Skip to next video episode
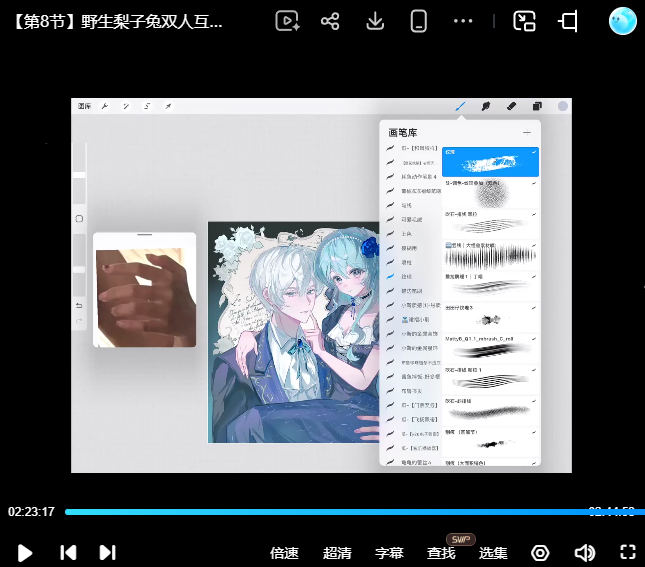The image size is (645, 567). point(108,553)
